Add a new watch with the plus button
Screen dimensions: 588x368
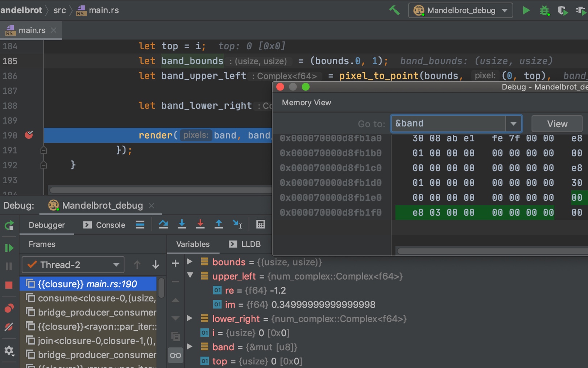coord(175,264)
